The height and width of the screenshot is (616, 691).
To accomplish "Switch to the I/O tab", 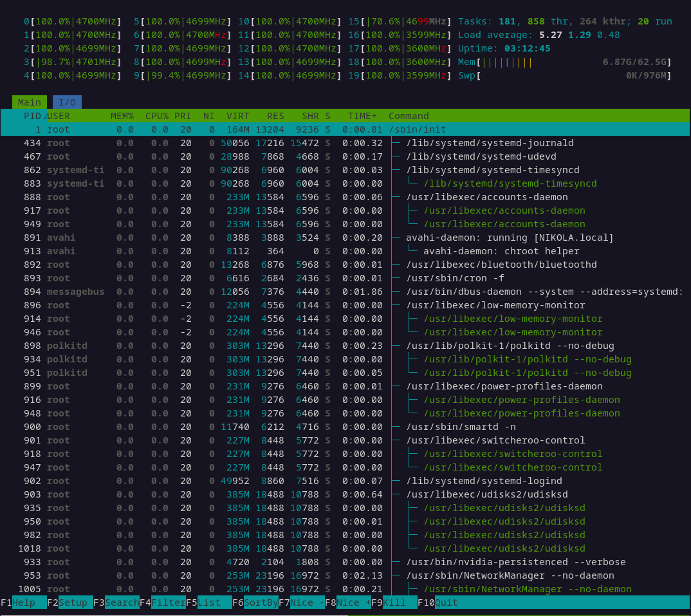I will [x=67, y=102].
